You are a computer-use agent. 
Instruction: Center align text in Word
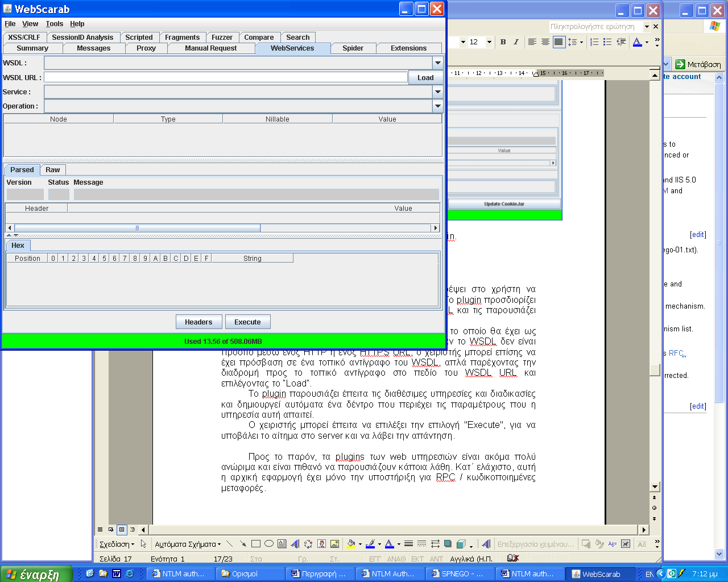[x=545, y=42]
